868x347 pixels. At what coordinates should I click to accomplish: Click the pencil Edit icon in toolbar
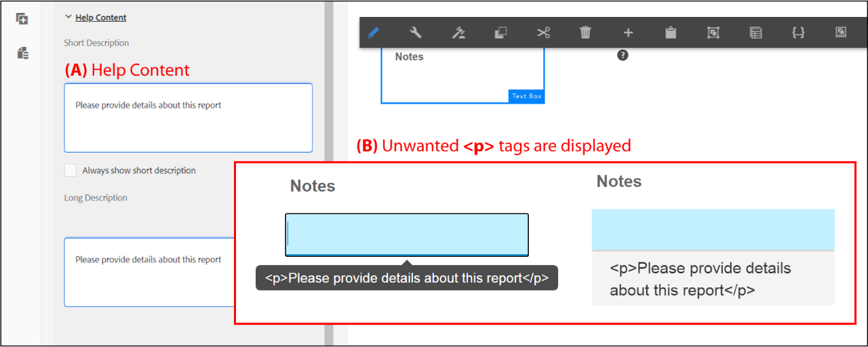coord(373,33)
